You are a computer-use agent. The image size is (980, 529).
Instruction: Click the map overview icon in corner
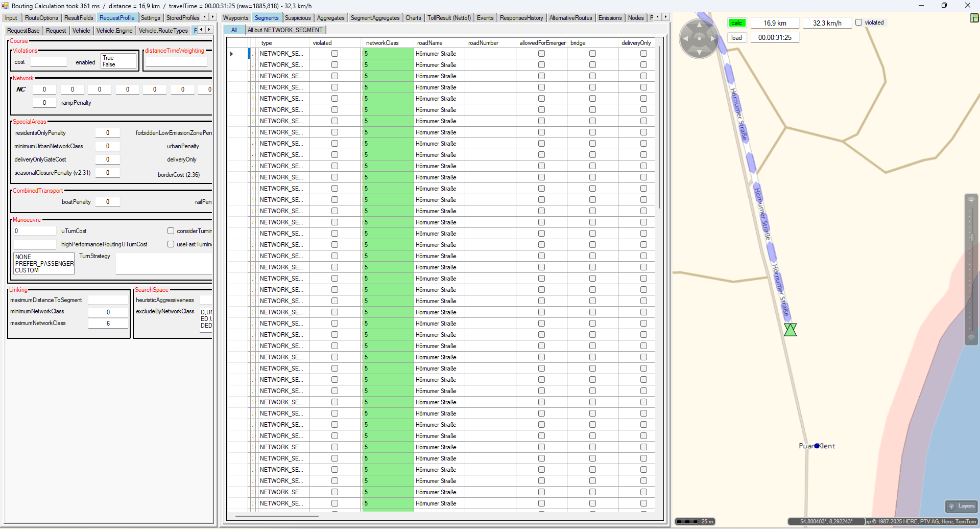[974, 18]
